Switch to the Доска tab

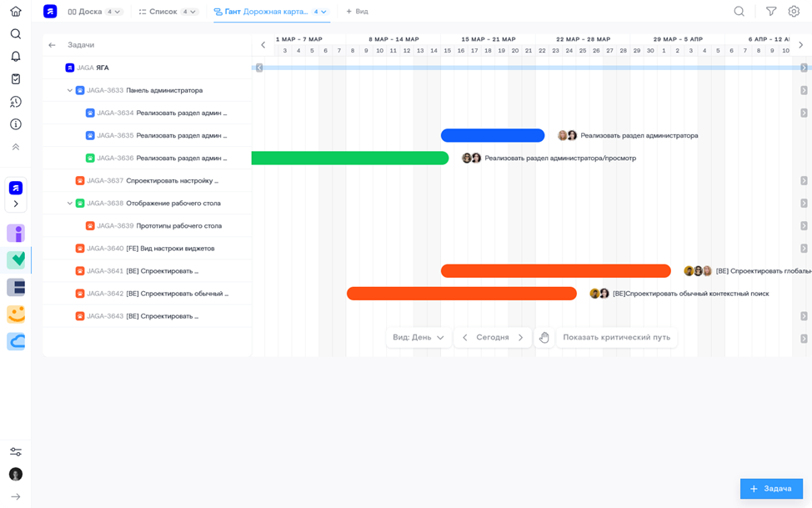(90, 12)
